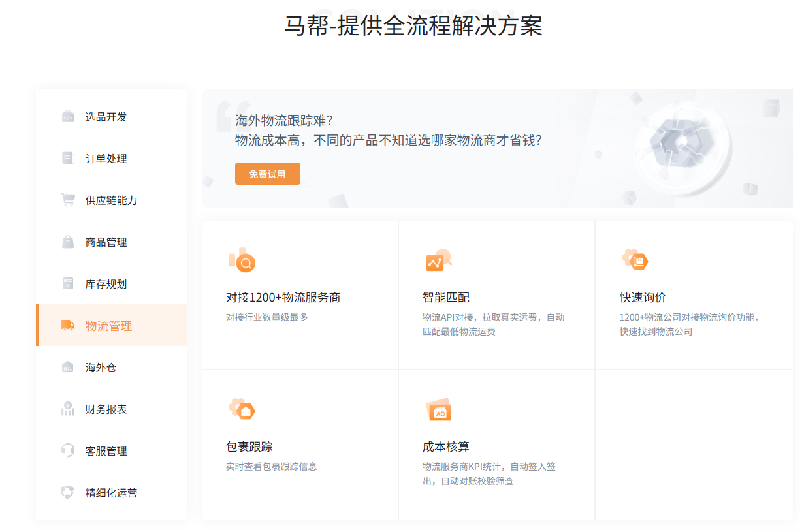The image size is (802, 532).
Task: Click the shopping bag icon for 商品管理
Action: pyautogui.click(x=68, y=242)
